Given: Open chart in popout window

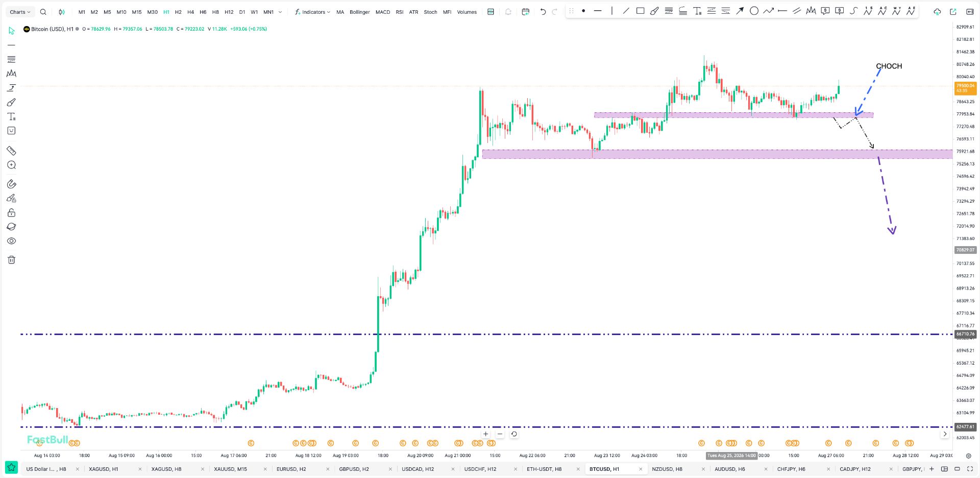Looking at the screenshot, I should pyautogui.click(x=953, y=12).
